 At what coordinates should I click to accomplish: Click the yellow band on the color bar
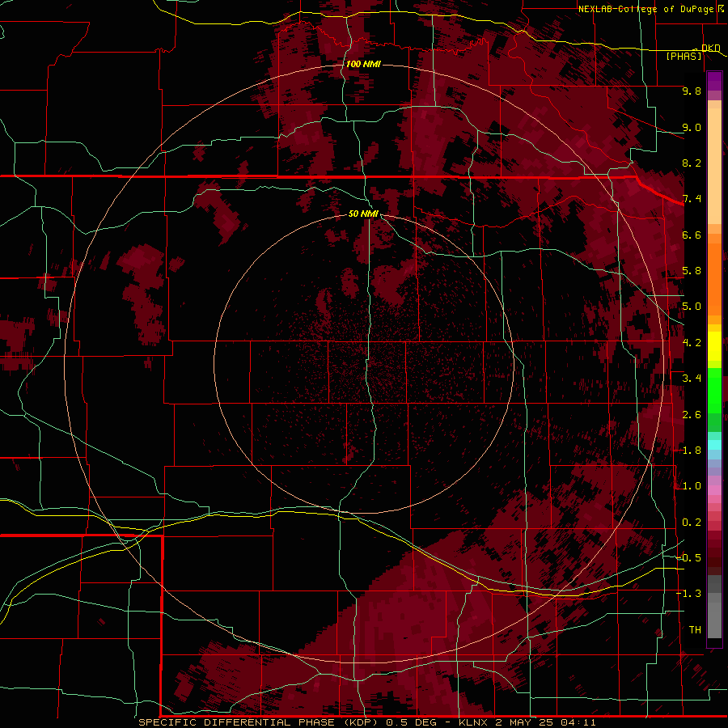[x=714, y=346]
